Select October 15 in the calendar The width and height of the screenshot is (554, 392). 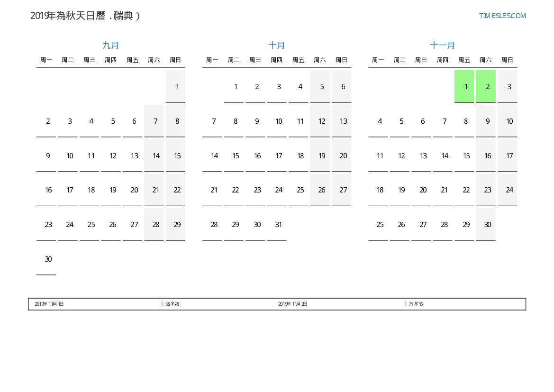click(236, 156)
